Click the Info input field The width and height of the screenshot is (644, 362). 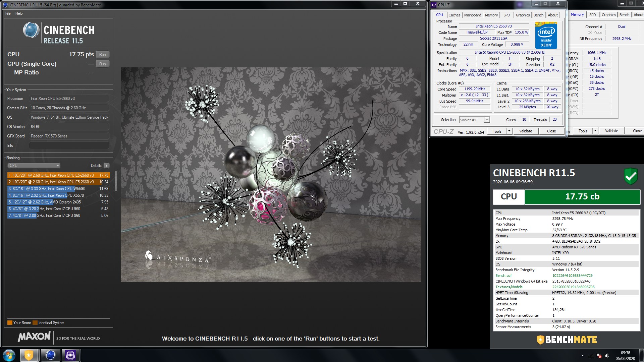pos(69,145)
